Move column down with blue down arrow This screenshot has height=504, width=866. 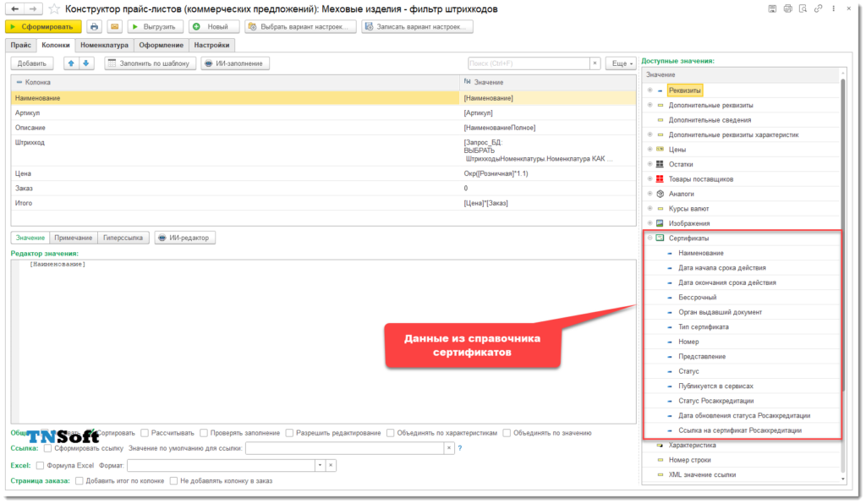(86, 63)
